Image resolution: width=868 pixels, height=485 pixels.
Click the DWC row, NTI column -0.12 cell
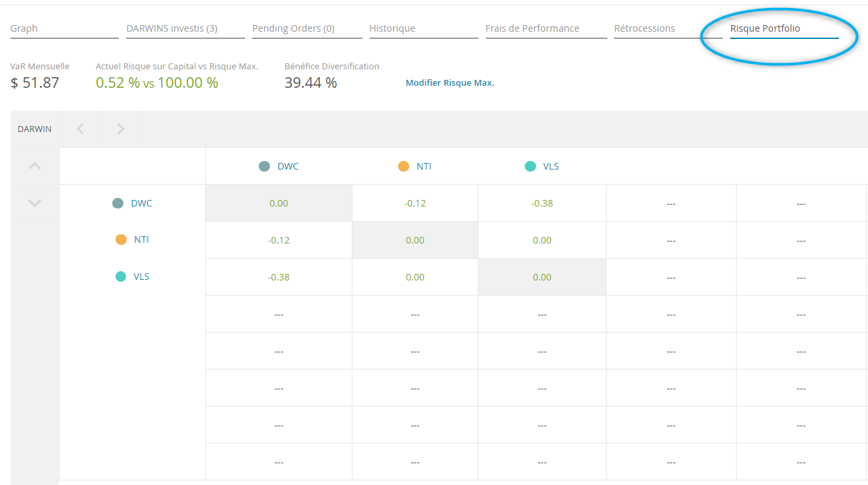(x=415, y=203)
